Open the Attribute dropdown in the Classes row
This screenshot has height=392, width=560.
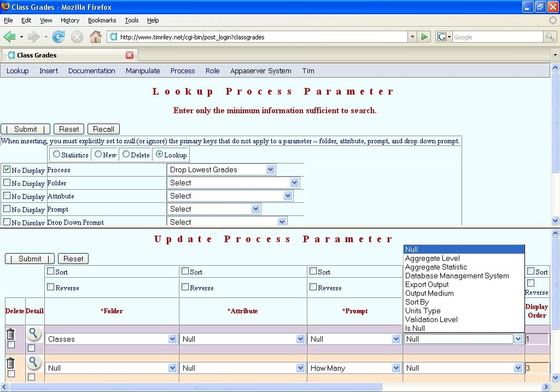point(242,339)
